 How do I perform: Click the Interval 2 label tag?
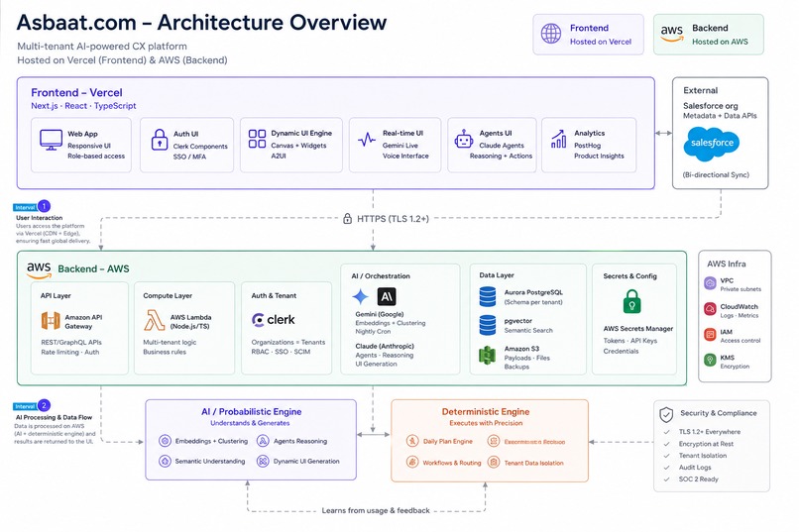[25, 406]
